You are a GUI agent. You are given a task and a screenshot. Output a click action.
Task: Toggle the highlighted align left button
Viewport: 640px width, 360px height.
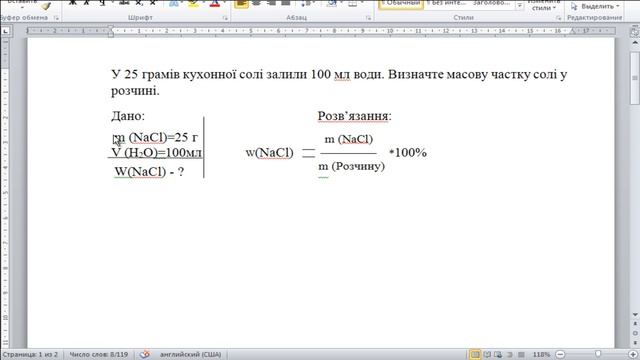(x=241, y=4)
